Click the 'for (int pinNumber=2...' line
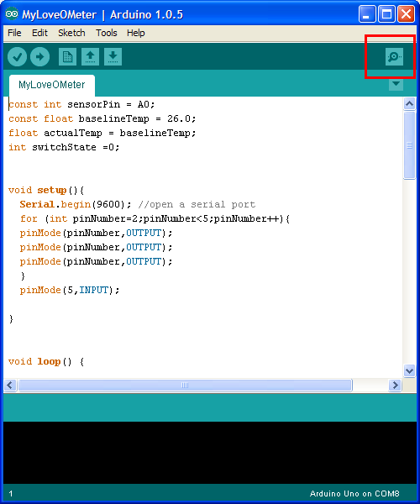This screenshot has width=420, height=504. click(155, 219)
